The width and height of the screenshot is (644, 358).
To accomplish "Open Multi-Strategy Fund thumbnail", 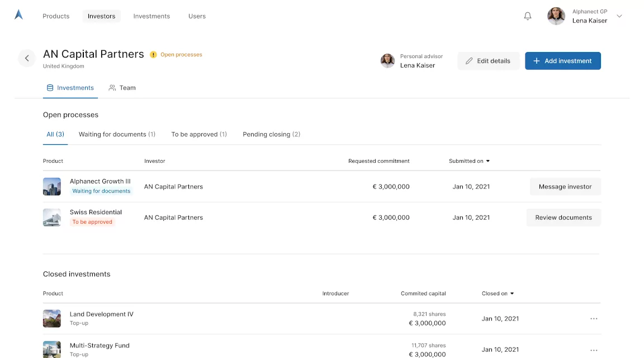I will coord(52,350).
